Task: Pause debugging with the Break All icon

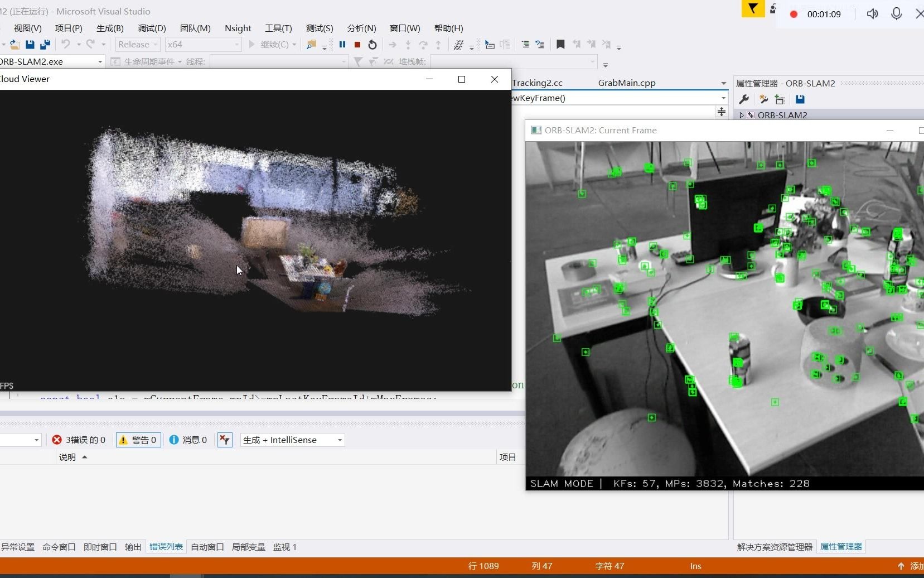Action: click(342, 45)
